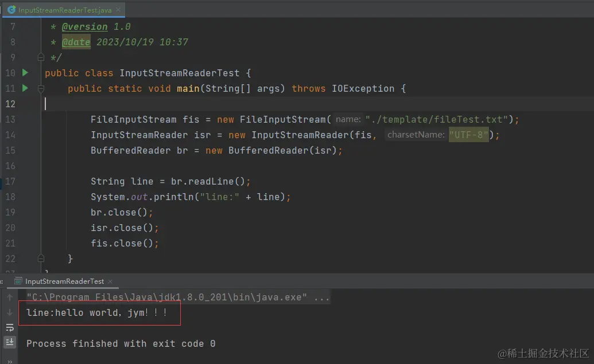Close the InputStreamReaderTest run tab
The image size is (594, 364).
pos(110,281)
